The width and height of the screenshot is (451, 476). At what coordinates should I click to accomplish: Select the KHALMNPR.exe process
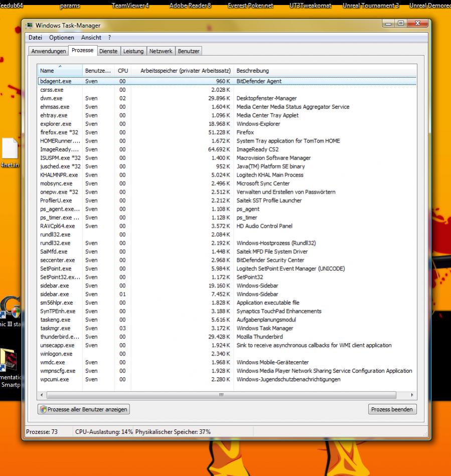[x=227, y=175]
